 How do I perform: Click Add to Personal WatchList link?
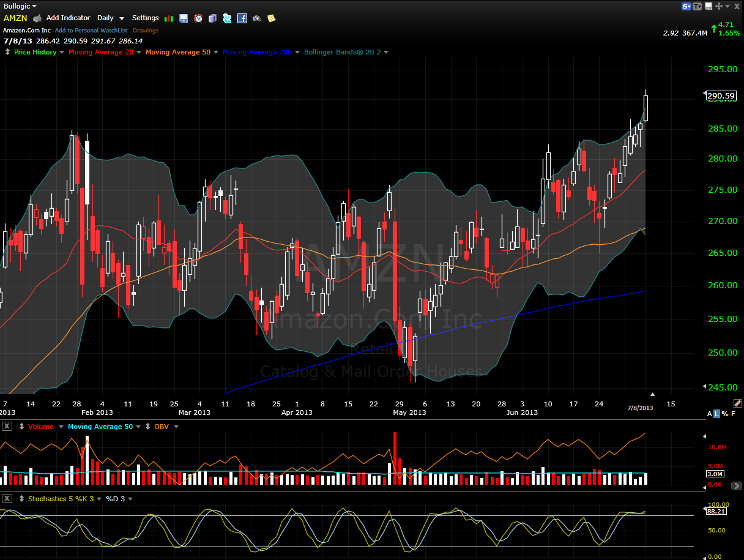coord(91,31)
